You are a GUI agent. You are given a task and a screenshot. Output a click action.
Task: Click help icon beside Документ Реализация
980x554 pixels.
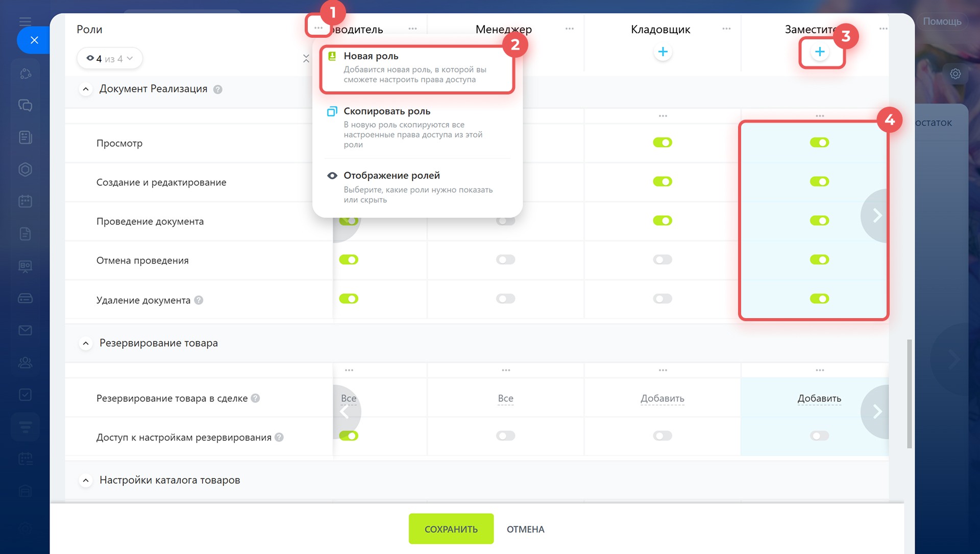pos(217,89)
